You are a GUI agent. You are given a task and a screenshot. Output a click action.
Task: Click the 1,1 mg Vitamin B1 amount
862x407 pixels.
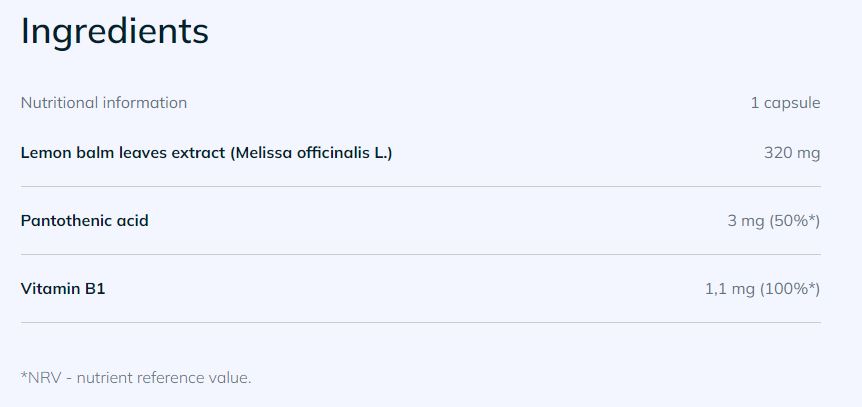click(x=730, y=289)
